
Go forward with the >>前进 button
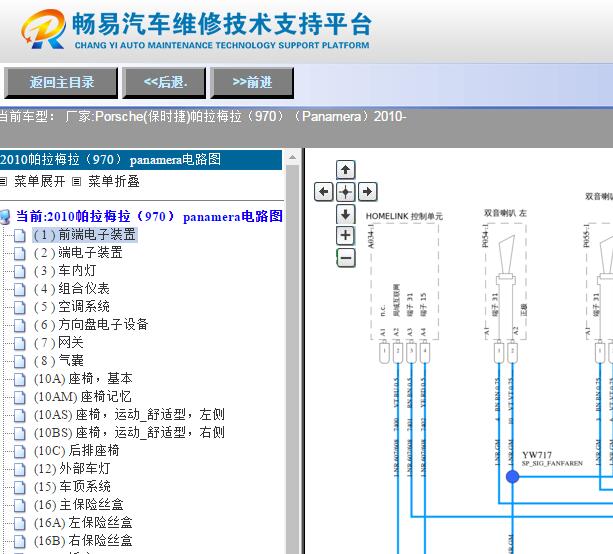point(252,82)
